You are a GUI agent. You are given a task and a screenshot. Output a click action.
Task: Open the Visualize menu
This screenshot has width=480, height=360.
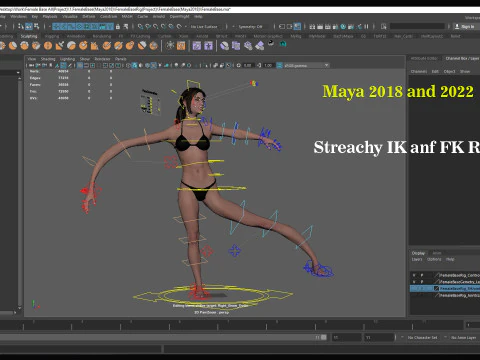pyautogui.click(x=70, y=16)
